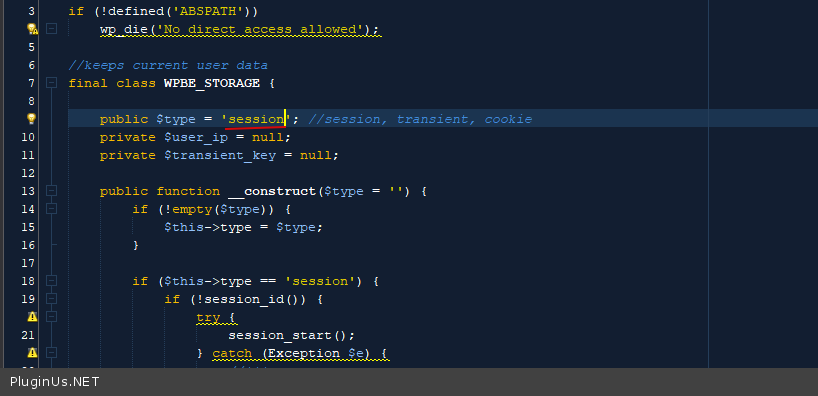Click line number 10 in the gutter
Viewport: 818px width, 396px height.
(28, 137)
